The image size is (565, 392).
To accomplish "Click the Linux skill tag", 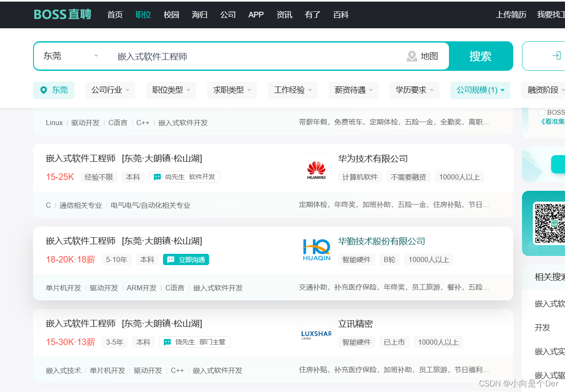I will point(54,123).
